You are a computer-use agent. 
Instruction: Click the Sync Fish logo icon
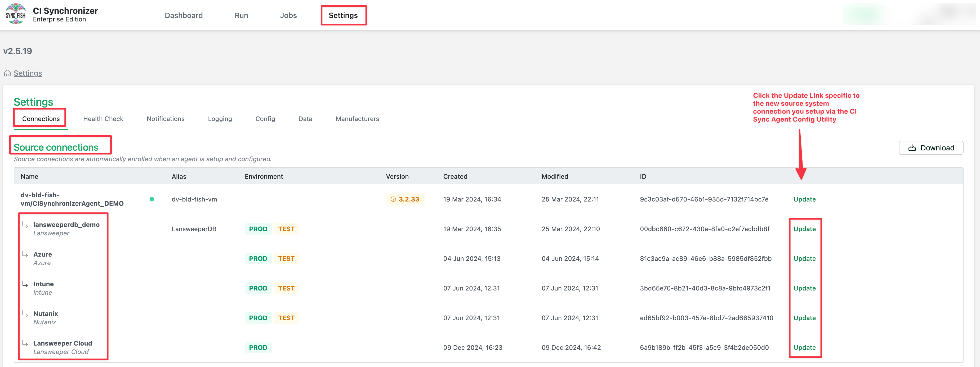(16, 14)
